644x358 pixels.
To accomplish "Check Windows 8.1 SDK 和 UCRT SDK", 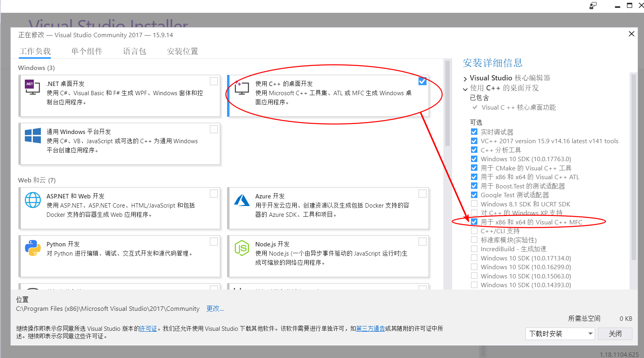I will click(x=474, y=204).
